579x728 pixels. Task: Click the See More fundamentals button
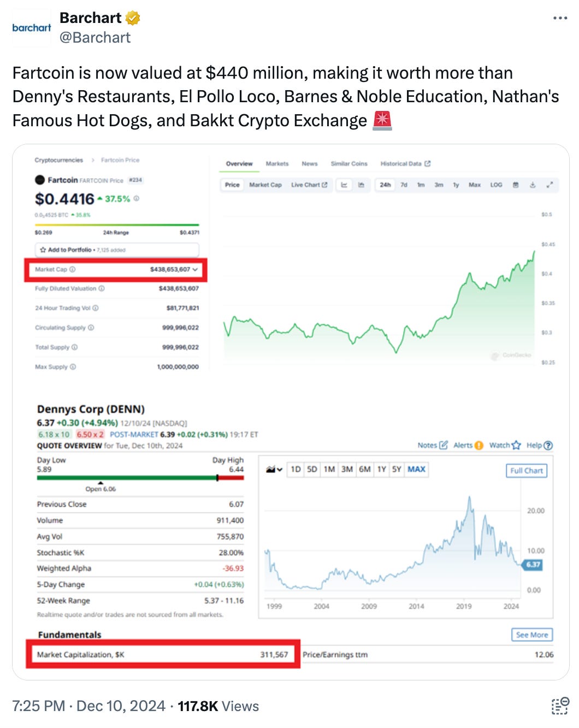tap(532, 635)
